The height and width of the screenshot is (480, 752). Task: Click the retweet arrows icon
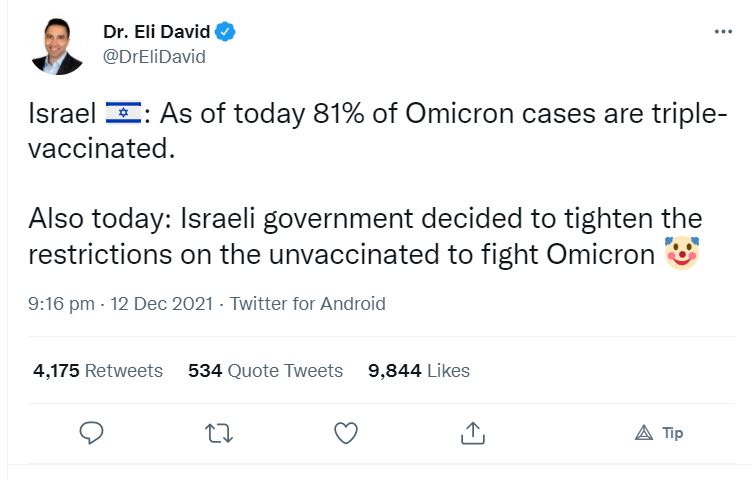click(x=218, y=433)
